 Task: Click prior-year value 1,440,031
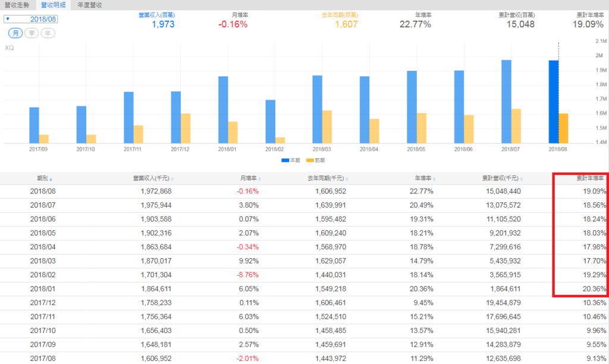[x=331, y=275]
